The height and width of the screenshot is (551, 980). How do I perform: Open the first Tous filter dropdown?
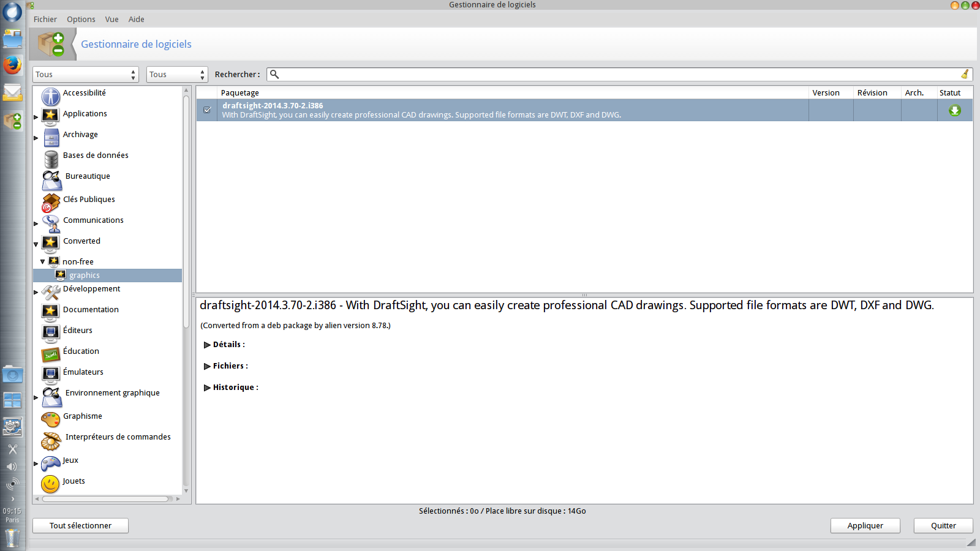[x=85, y=74]
